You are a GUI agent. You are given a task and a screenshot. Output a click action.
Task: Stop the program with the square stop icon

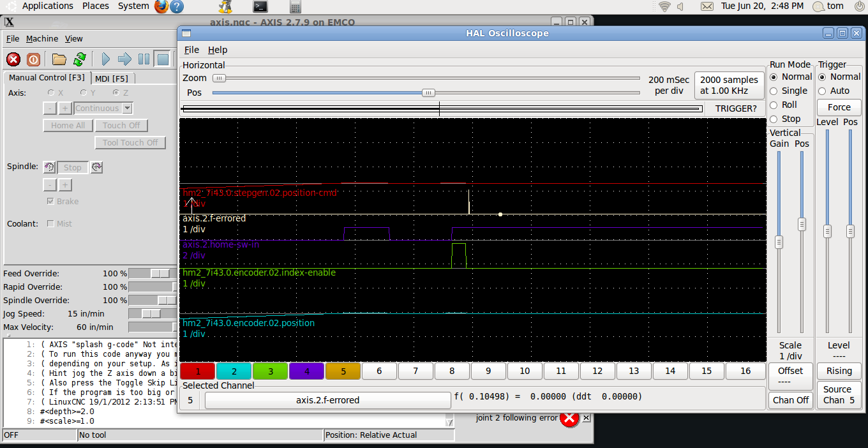pos(163,59)
